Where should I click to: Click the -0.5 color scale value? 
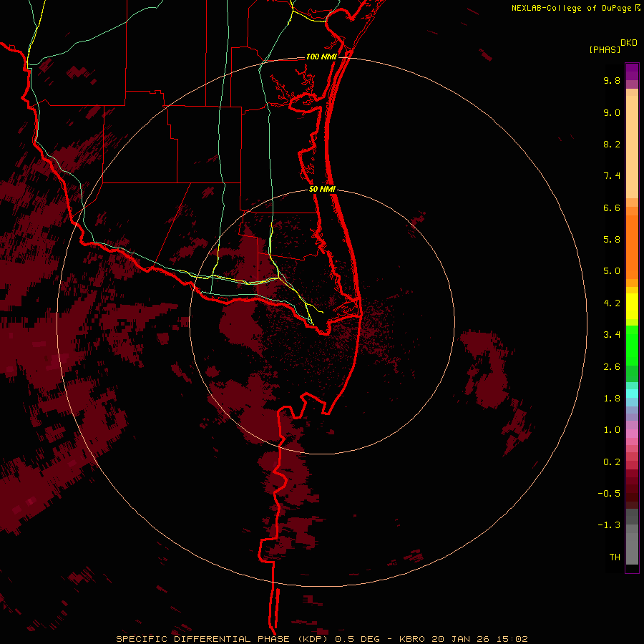(x=609, y=494)
